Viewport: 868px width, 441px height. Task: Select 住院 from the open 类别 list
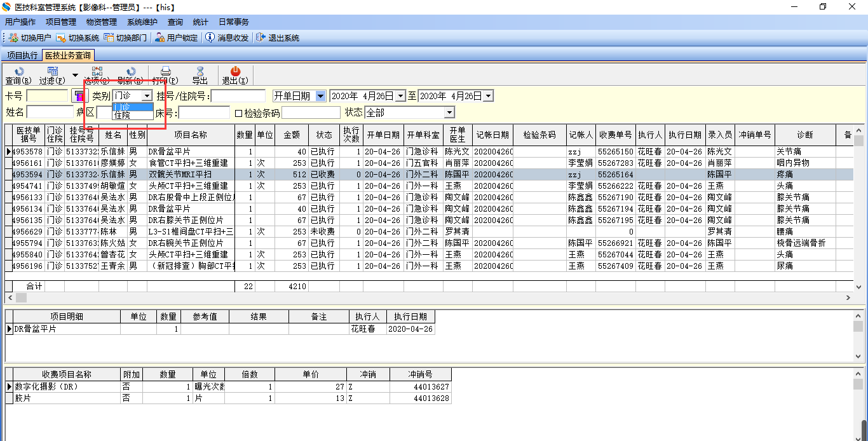[132, 116]
